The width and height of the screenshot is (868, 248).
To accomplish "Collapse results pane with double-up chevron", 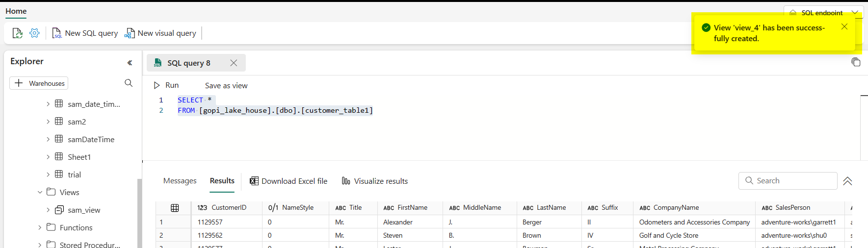I will click(847, 181).
